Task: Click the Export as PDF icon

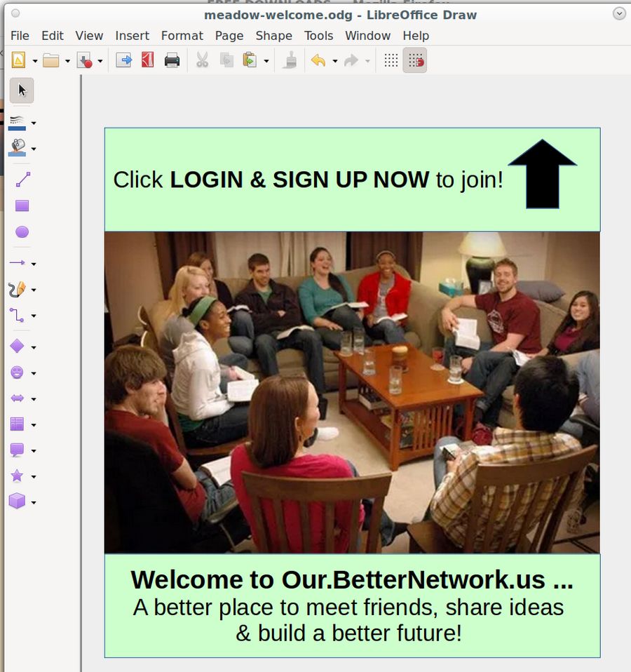Action: (147, 61)
